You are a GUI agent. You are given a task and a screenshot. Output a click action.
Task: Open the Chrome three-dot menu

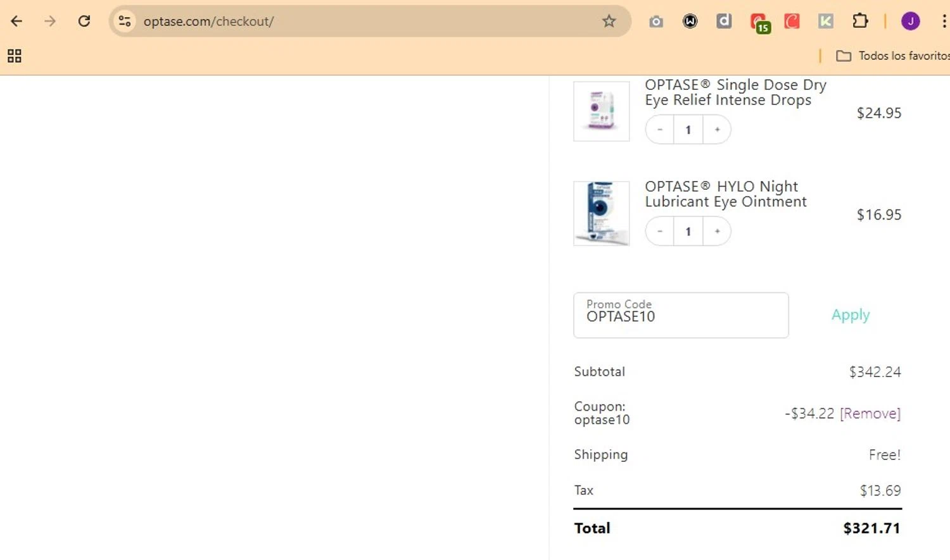[x=944, y=21]
